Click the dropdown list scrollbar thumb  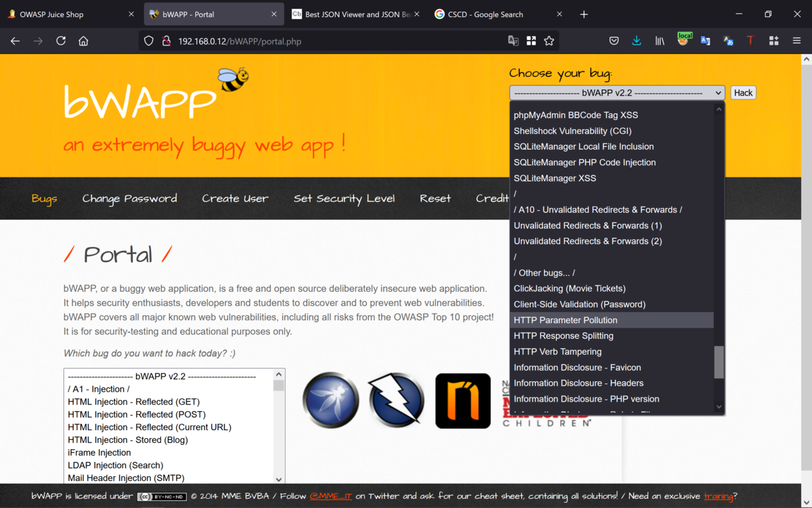tap(719, 362)
